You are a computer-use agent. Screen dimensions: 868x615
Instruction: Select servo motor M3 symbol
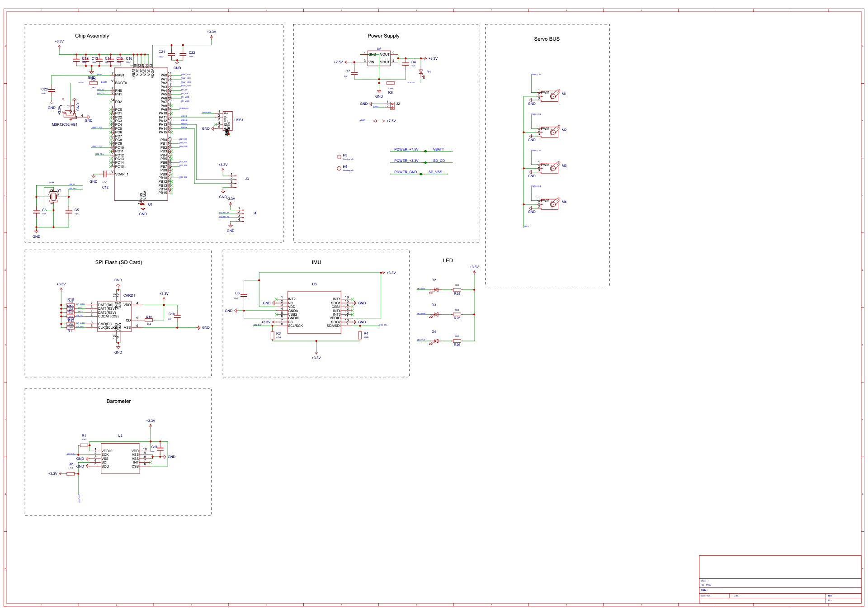[551, 168]
